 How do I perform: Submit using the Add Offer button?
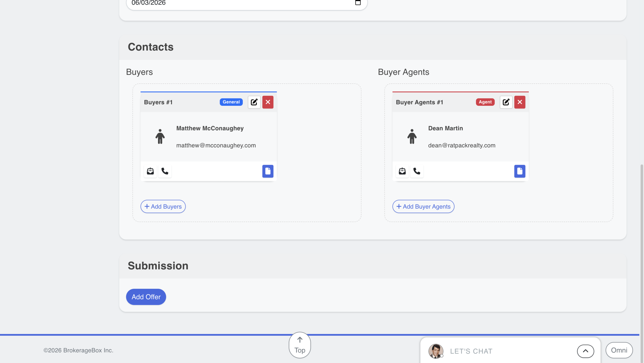(x=146, y=297)
